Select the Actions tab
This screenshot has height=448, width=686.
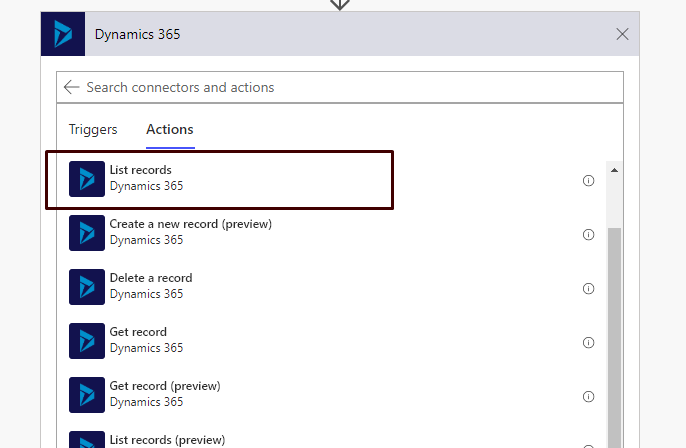[x=170, y=129]
